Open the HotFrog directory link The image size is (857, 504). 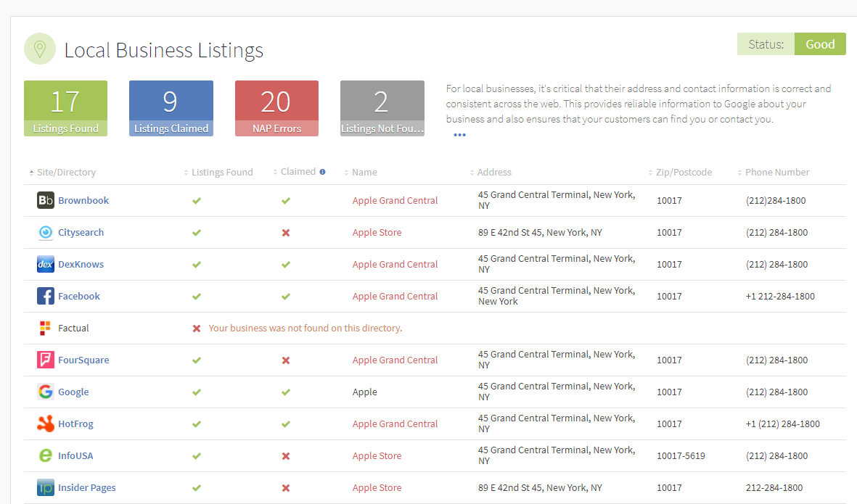pos(76,424)
